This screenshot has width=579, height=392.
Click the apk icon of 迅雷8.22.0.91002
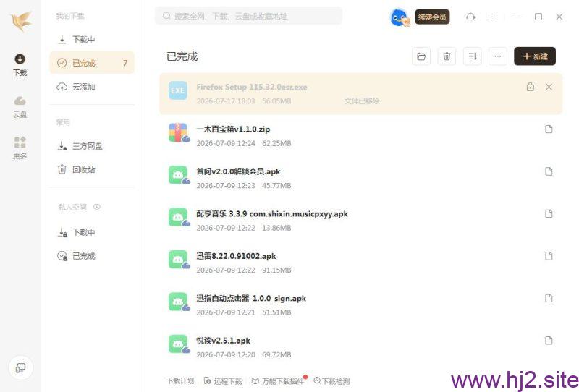(x=179, y=260)
